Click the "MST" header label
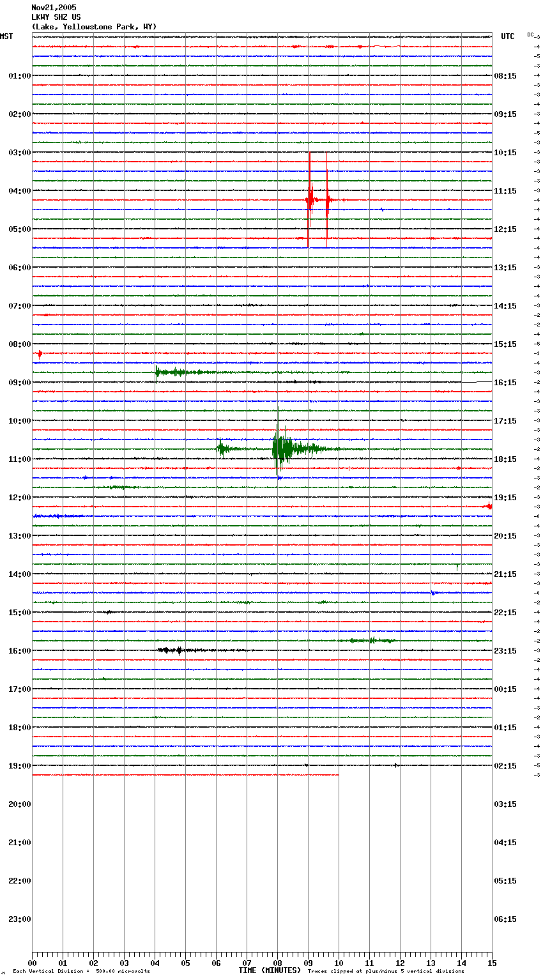This screenshot has width=543, height=980. pos(6,36)
